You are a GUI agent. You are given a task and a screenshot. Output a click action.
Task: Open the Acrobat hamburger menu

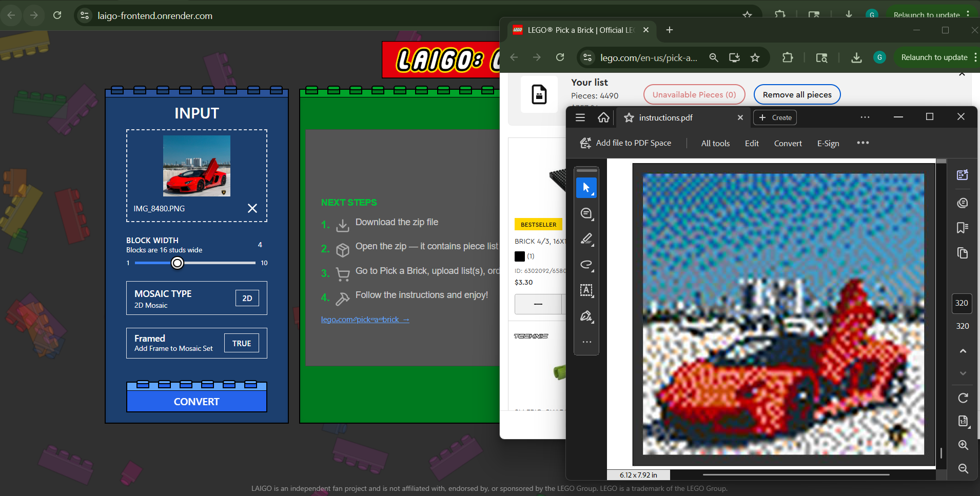tap(580, 117)
